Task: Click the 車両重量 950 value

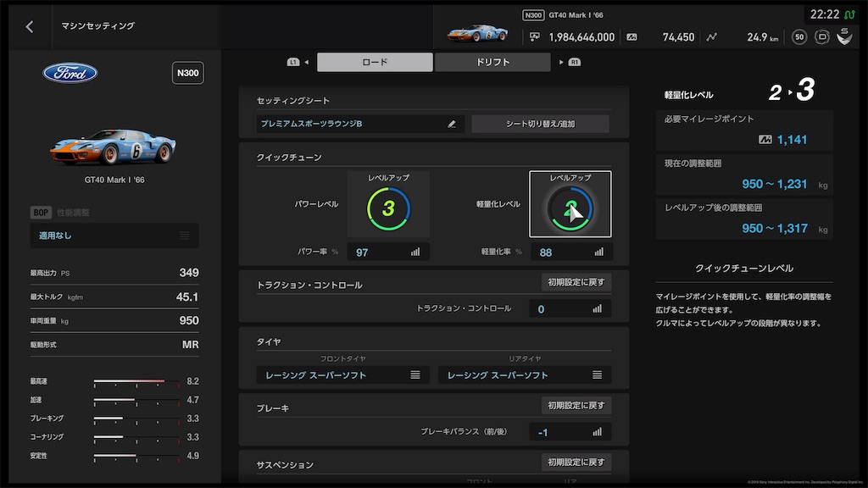Action: coord(189,321)
